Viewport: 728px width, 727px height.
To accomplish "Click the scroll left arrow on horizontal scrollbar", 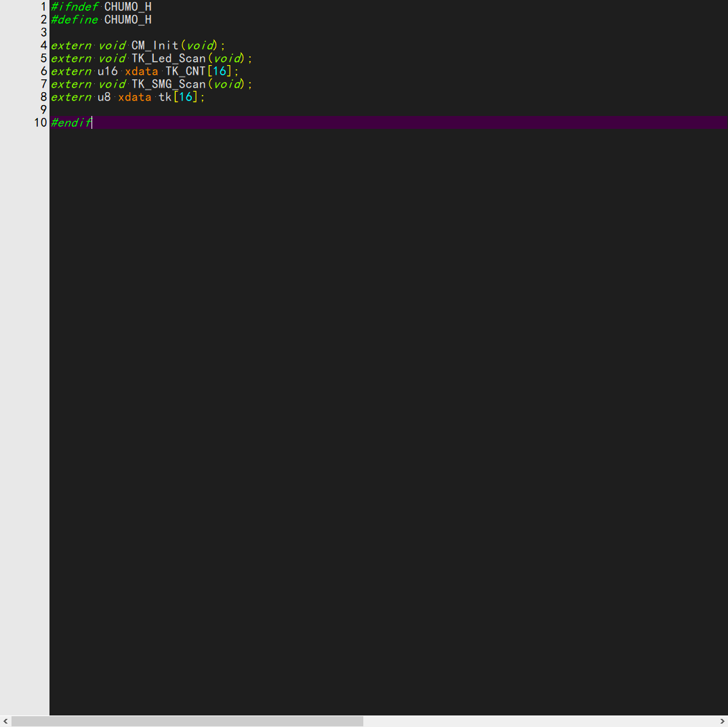I will 5,722.
